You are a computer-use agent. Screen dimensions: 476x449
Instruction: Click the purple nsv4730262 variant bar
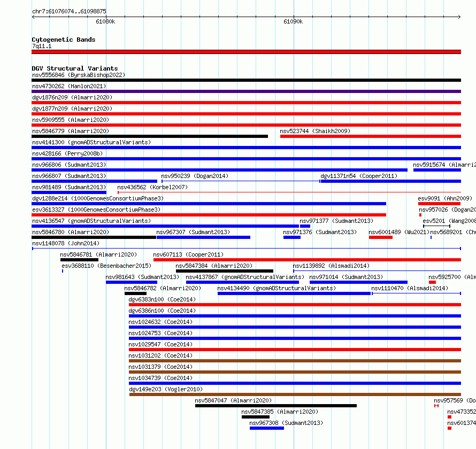pos(246,91)
